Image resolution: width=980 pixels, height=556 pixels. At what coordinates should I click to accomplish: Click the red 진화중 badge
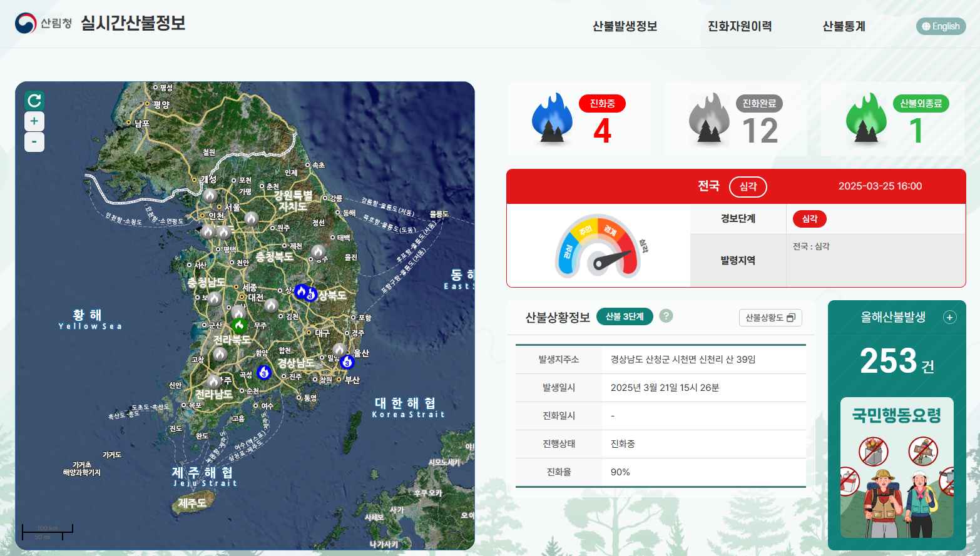point(602,103)
